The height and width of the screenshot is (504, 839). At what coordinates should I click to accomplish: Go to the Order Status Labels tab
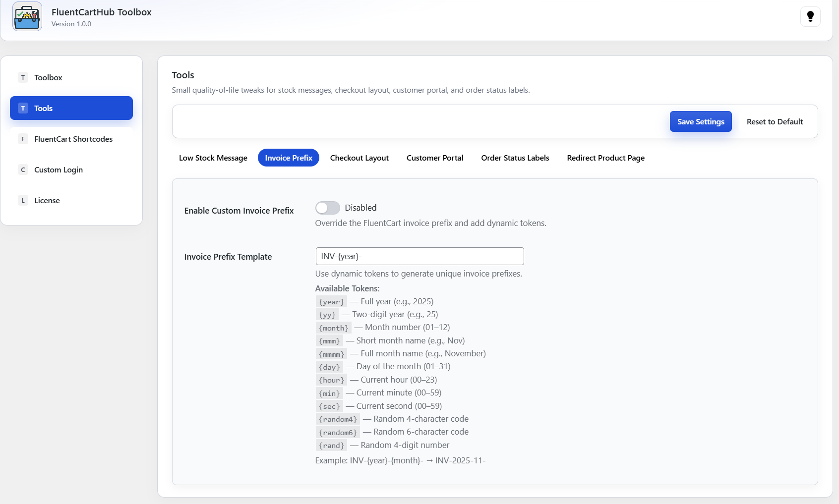click(515, 158)
